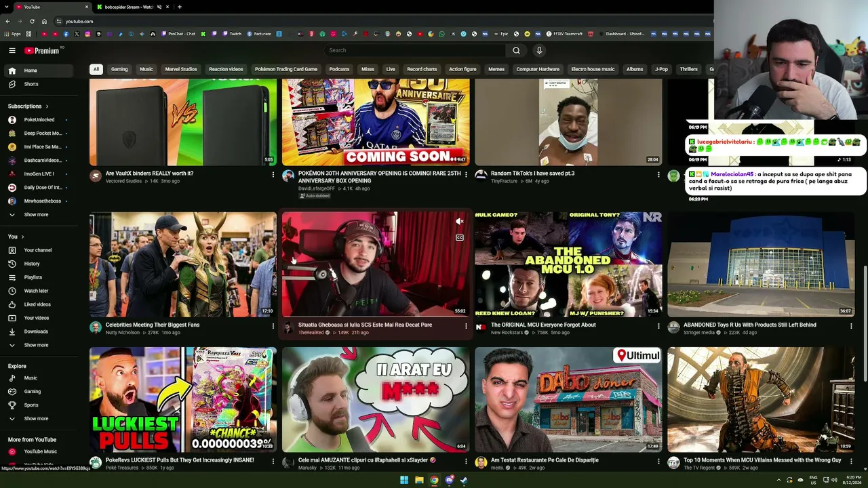Select the Gaming filter chip
Image resolution: width=868 pixels, height=488 pixels.
pos(119,69)
